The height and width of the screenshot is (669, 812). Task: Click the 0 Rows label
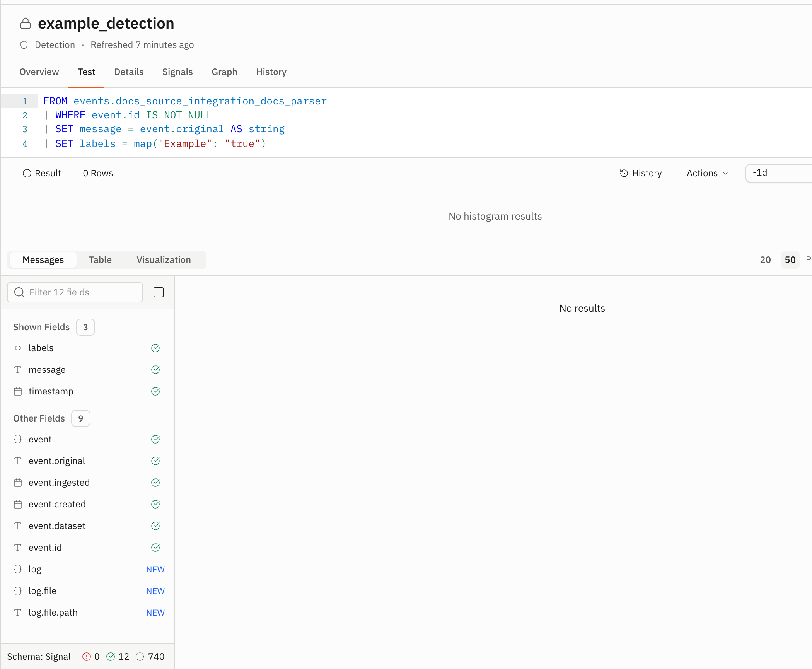(x=98, y=173)
